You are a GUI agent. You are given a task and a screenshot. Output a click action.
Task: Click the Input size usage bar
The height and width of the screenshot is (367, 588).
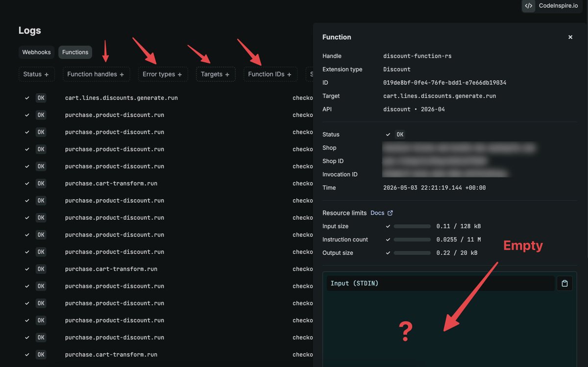point(412,227)
